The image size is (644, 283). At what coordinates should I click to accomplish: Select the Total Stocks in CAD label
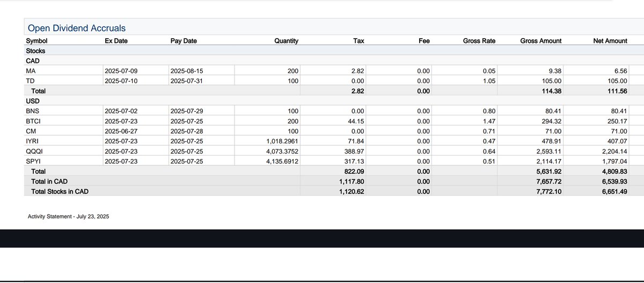coord(60,191)
